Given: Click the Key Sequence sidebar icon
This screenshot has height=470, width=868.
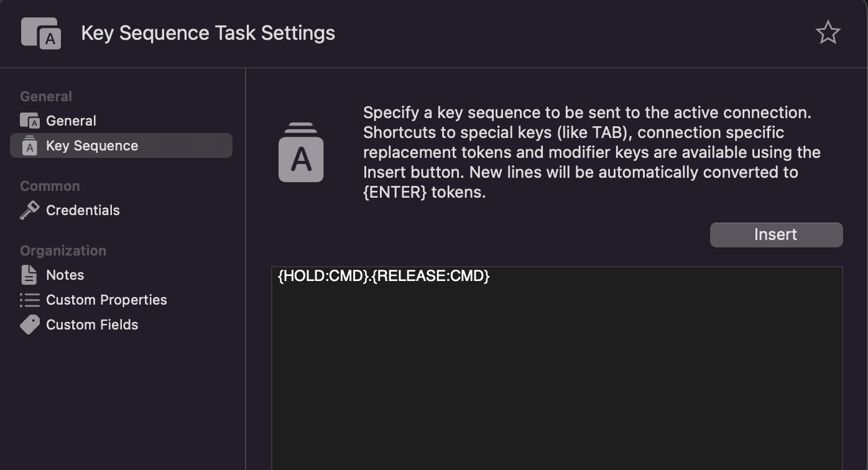Looking at the screenshot, I should pyautogui.click(x=29, y=145).
